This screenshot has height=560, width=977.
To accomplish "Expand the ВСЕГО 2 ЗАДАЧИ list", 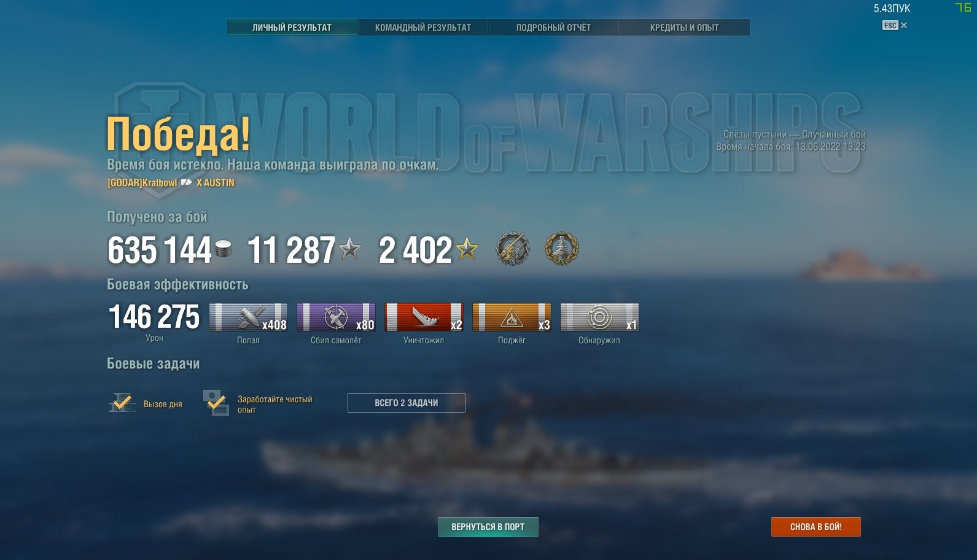I will [407, 403].
